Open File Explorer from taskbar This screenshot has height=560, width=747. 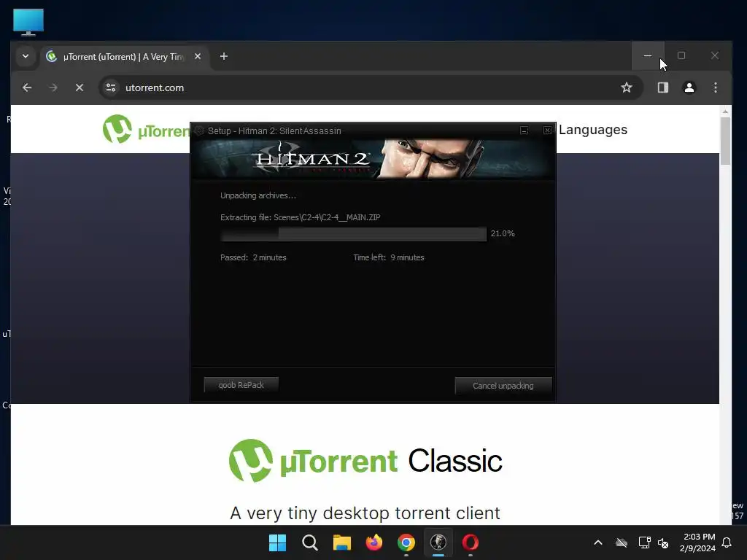341,542
